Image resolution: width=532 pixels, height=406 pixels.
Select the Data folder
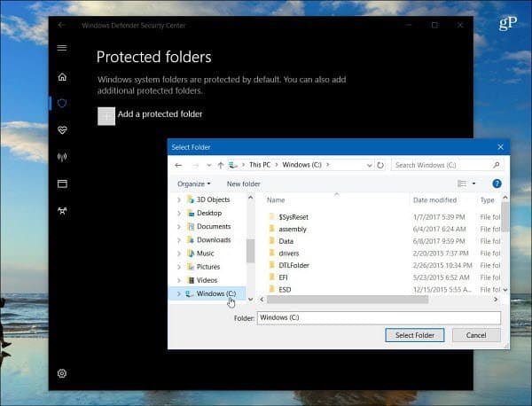pos(286,241)
